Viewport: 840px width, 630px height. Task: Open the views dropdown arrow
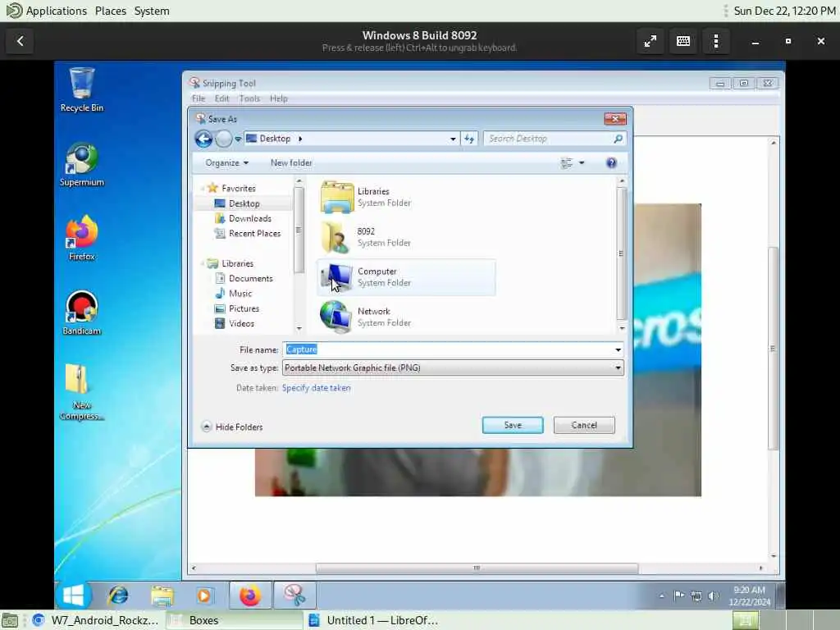point(582,163)
